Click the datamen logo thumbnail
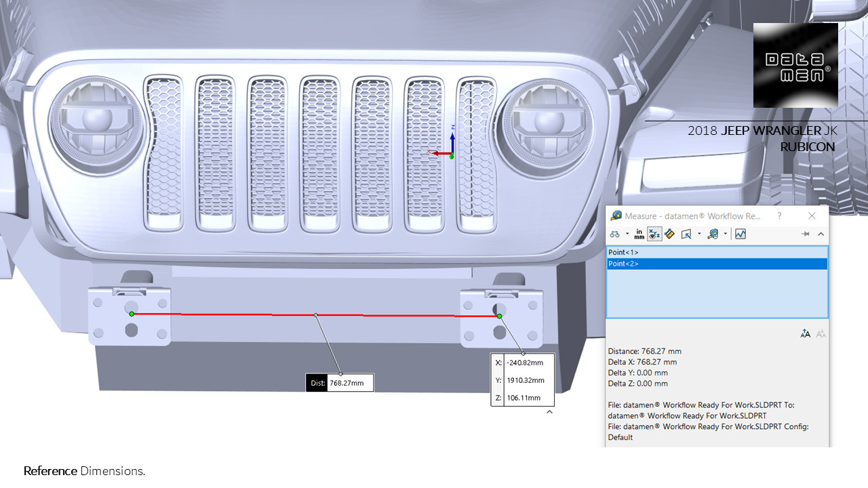The width and height of the screenshot is (868, 488). pos(795,65)
